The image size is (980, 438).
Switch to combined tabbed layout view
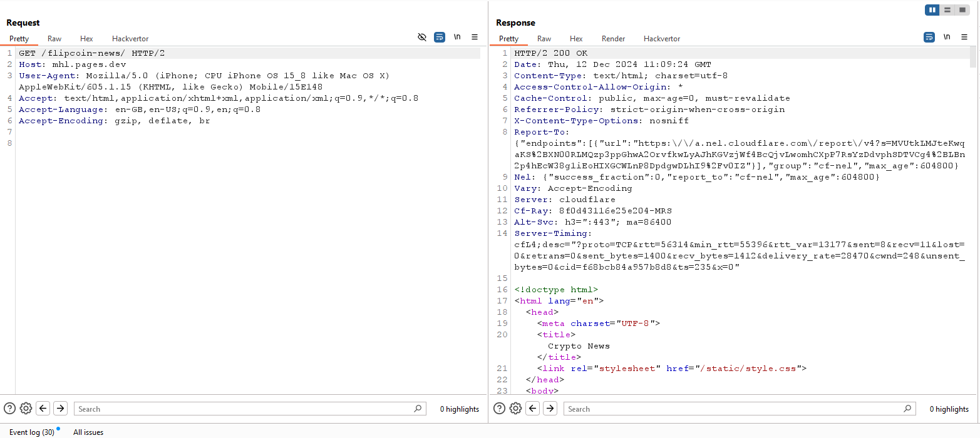click(x=962, y=10)
